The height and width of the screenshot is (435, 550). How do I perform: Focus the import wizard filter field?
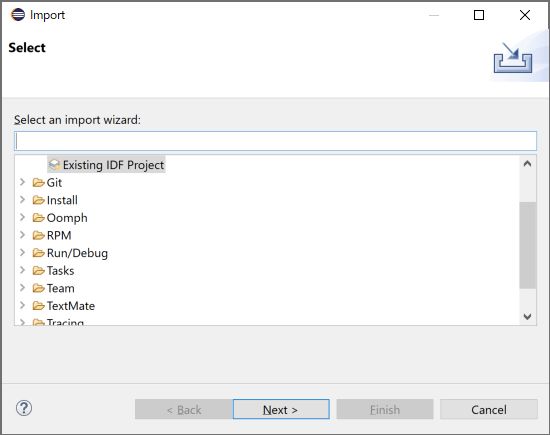[275, 141]
